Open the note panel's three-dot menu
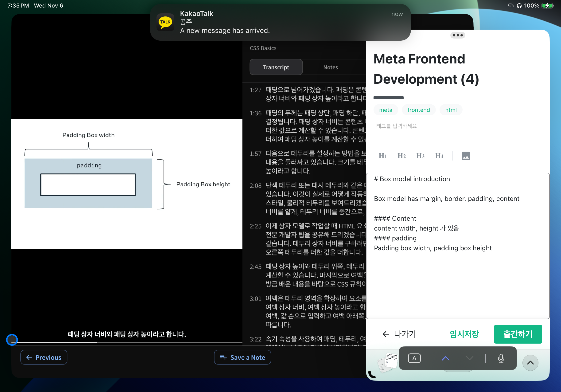 click(458, 35)
